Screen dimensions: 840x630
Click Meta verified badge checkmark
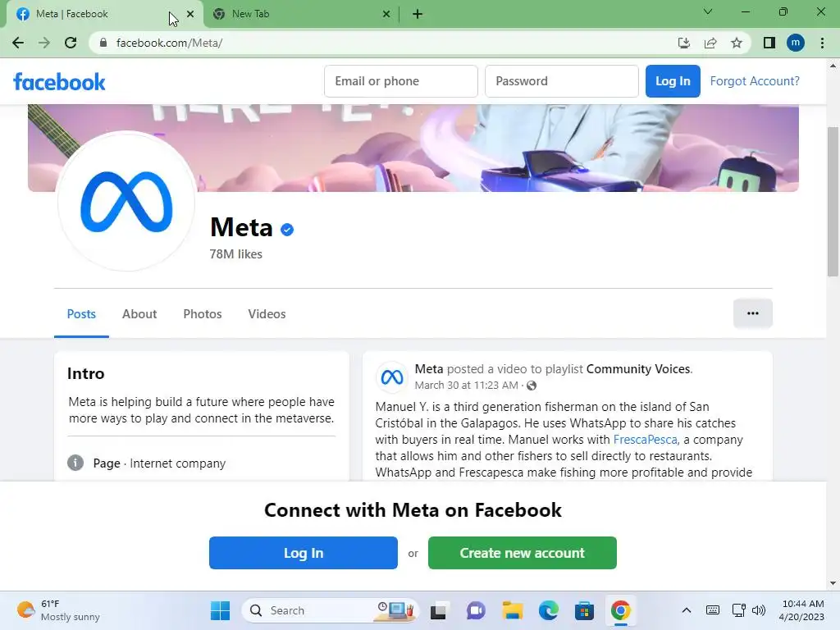coord(287,230)
